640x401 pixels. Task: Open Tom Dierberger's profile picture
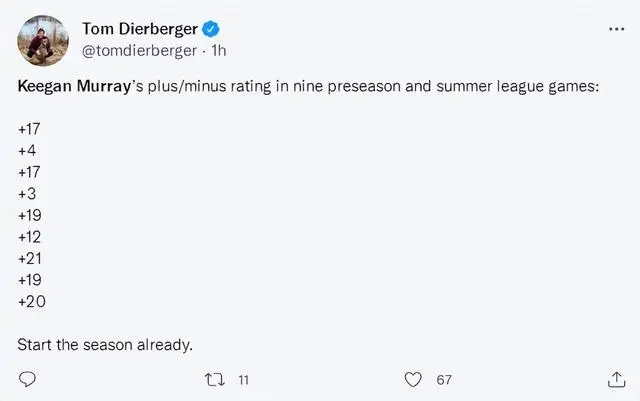pyautogui.click(x=42, y=40)
